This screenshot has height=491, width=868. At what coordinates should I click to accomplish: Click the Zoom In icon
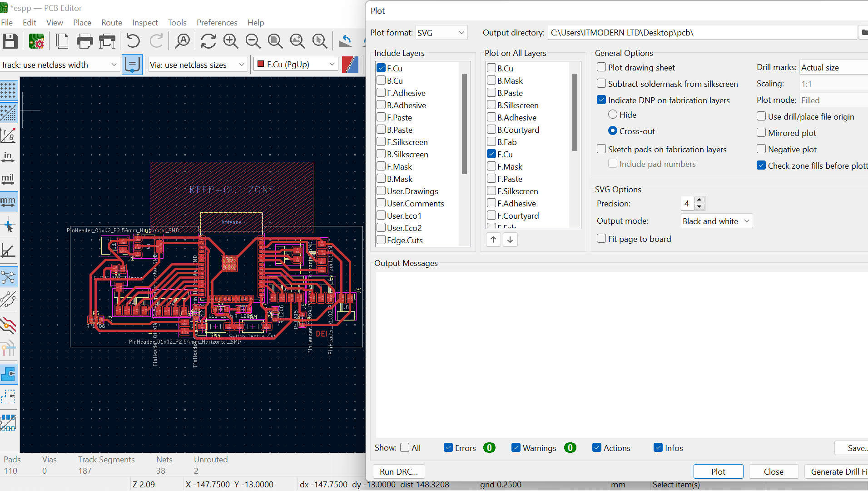pos(231,41)
